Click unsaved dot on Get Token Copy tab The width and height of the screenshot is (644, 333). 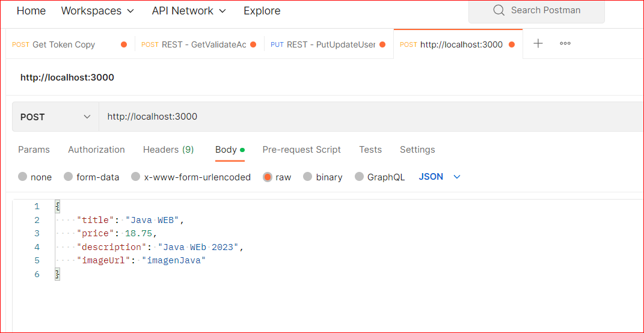pos(124,44)
